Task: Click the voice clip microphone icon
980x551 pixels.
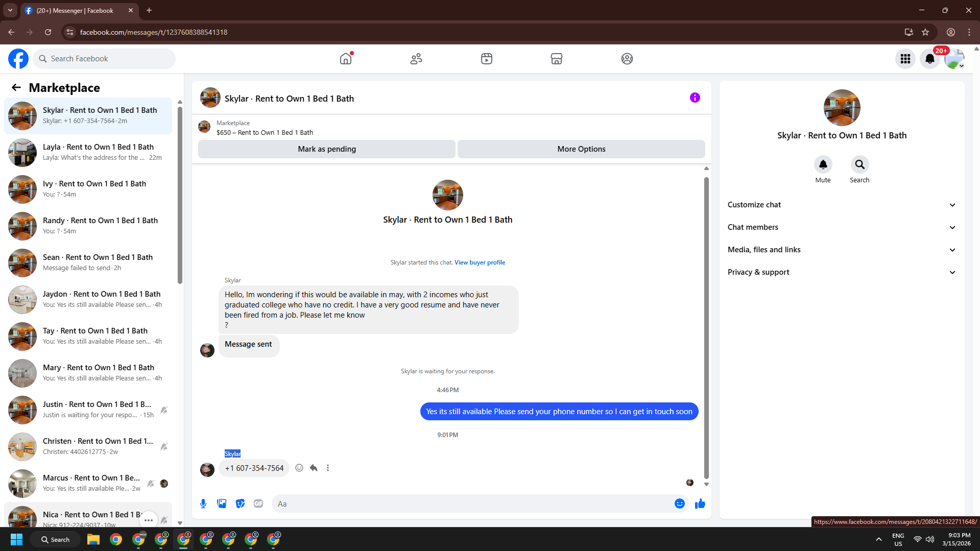Action: click(203, 504)
